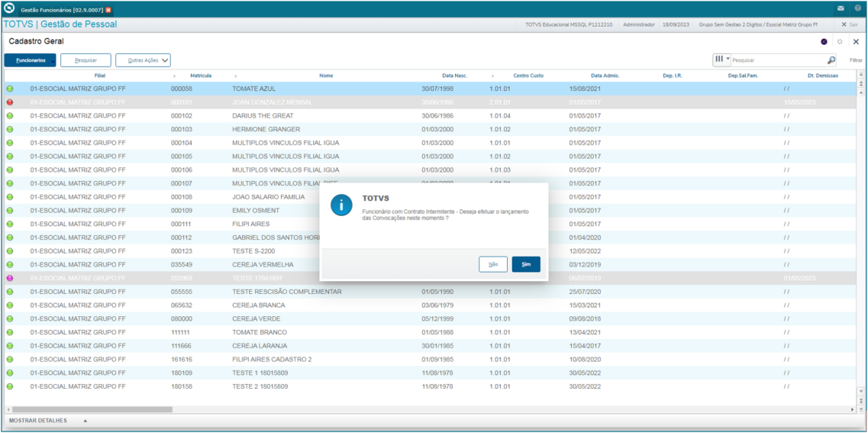This screenshot has height=433, width=868.
Task: Click the green status dot of CEREJA VERDE
Action: (10, 319)
